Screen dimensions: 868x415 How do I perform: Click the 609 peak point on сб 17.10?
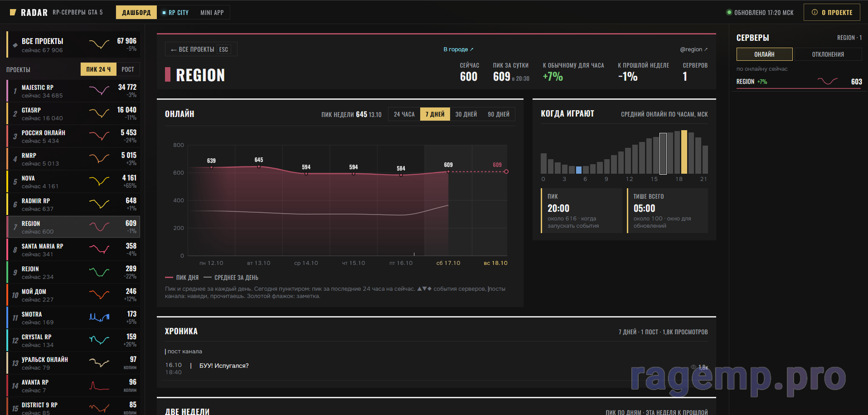tap(448, 171)
